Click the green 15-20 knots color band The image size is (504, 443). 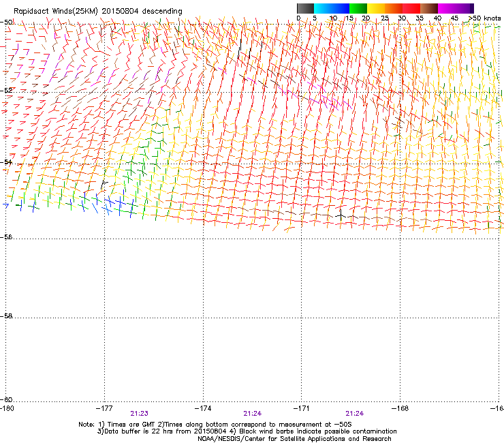point(358,8)
